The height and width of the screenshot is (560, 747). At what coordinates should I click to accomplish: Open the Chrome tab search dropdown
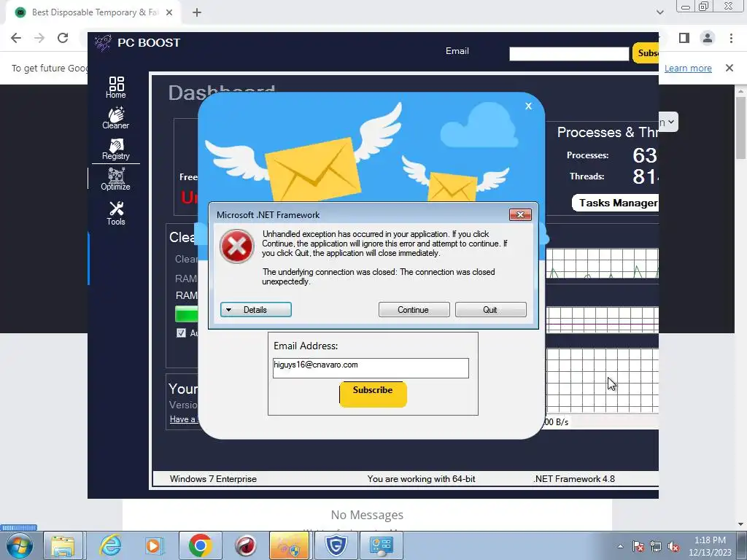click(659, 12)
